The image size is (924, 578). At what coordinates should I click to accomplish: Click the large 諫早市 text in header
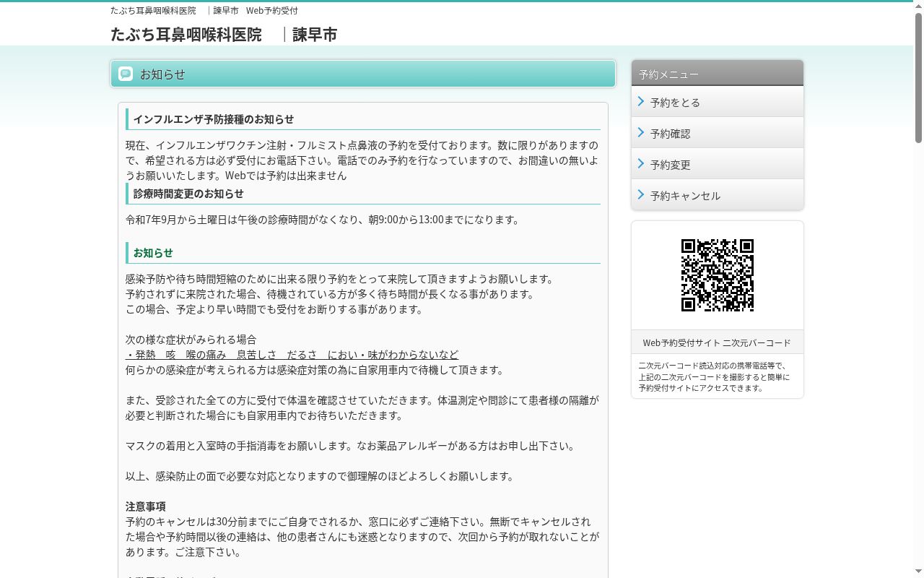(315, 35)
